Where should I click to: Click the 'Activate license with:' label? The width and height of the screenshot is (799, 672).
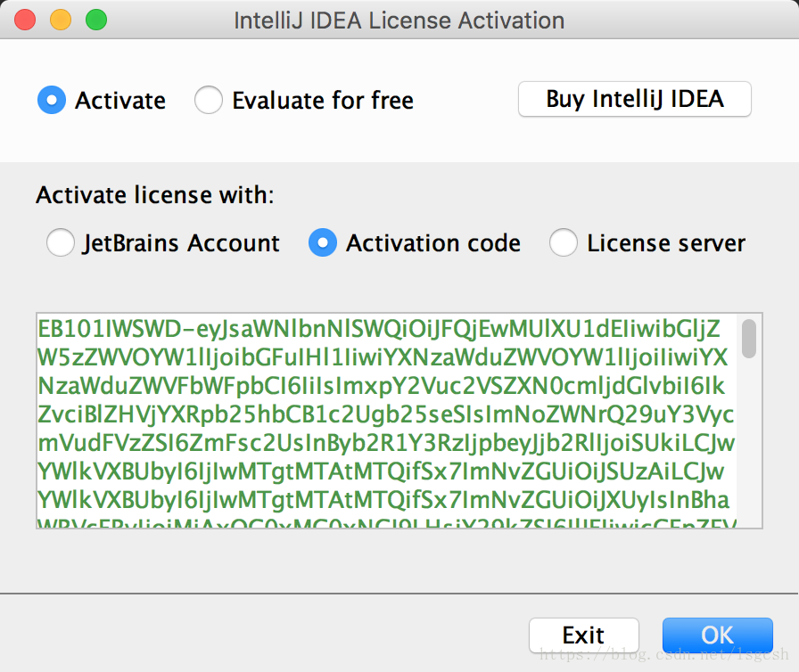coord(155,195)
